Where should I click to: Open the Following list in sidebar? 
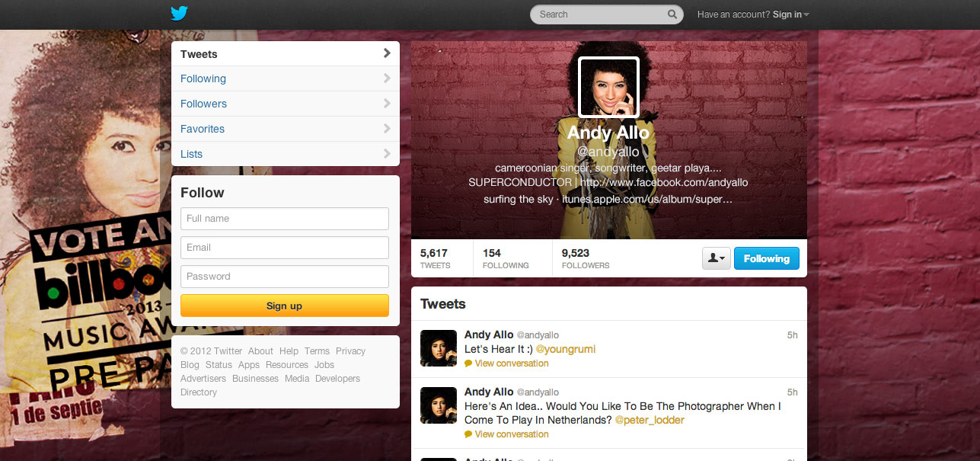[203, 78]
